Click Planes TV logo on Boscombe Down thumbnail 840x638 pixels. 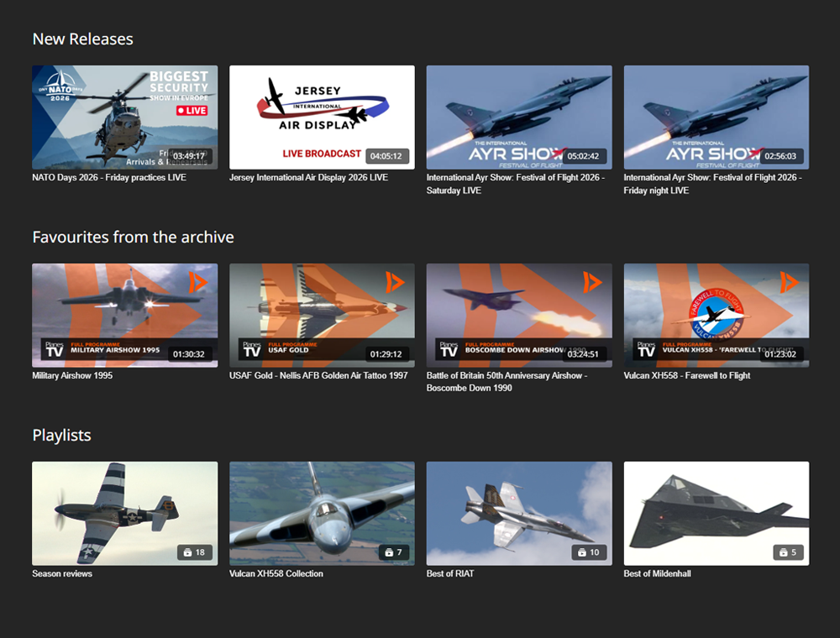pos(449,349)
